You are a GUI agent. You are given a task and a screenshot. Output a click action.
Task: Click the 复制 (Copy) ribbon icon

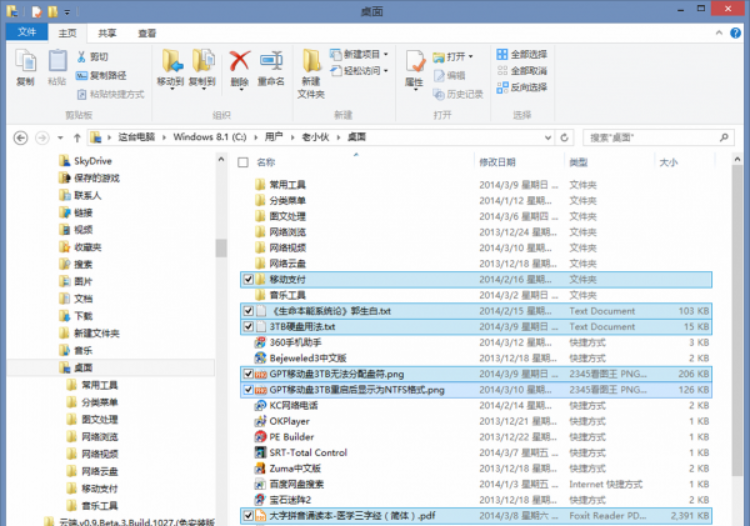(25, 66)
